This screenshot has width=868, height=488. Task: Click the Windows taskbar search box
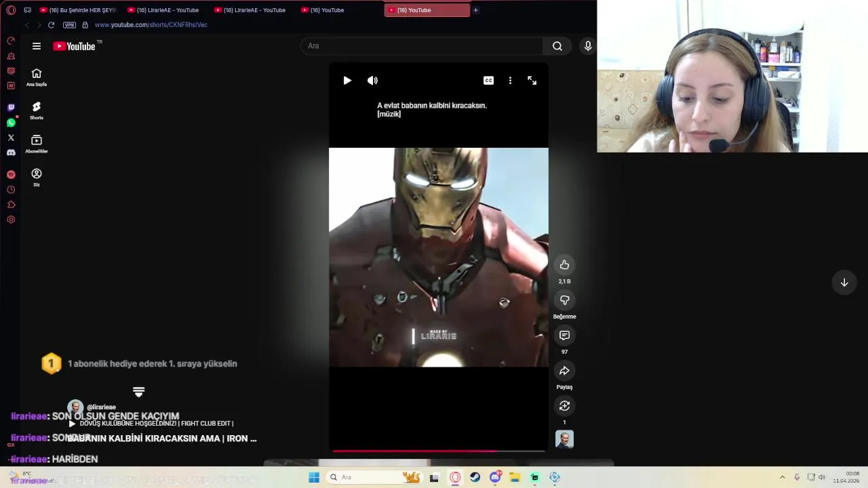coord(373,477)
